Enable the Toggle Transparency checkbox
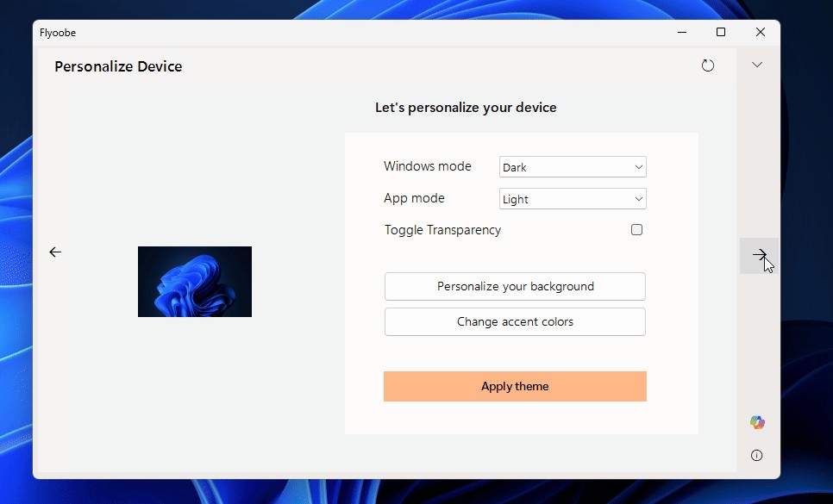Viewport: 833px width, 504px height. [636, 230]
